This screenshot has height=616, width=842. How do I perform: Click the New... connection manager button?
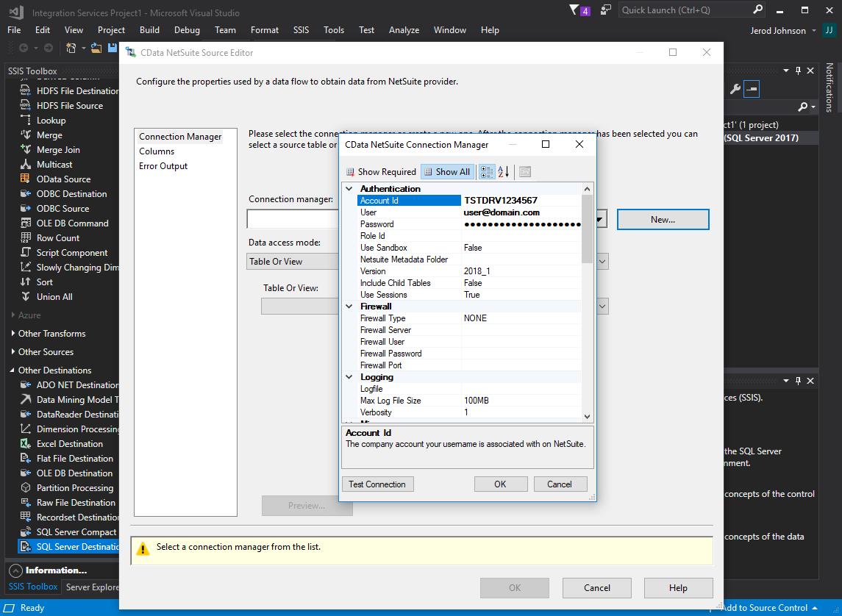click(663, 220)
